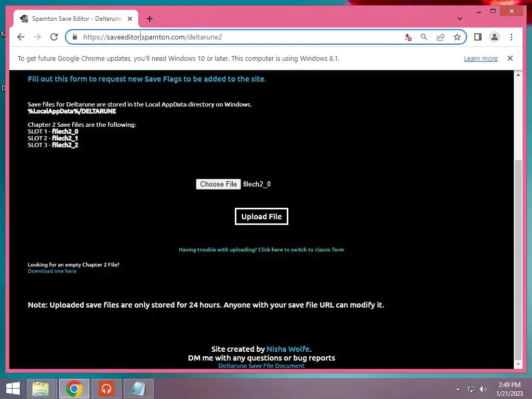Open the volume speaker tray icon

(x=483, y=389)
